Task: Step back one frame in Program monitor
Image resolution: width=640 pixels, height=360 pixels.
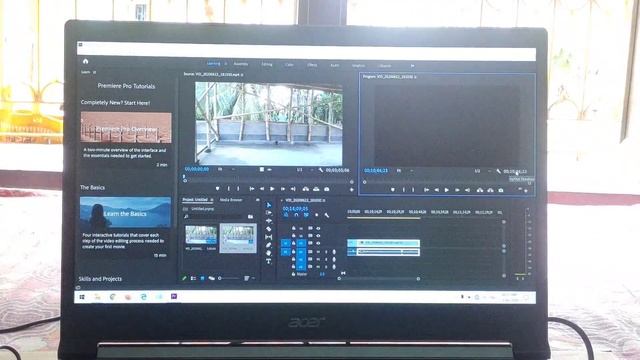Action: [x=436, y=190]
